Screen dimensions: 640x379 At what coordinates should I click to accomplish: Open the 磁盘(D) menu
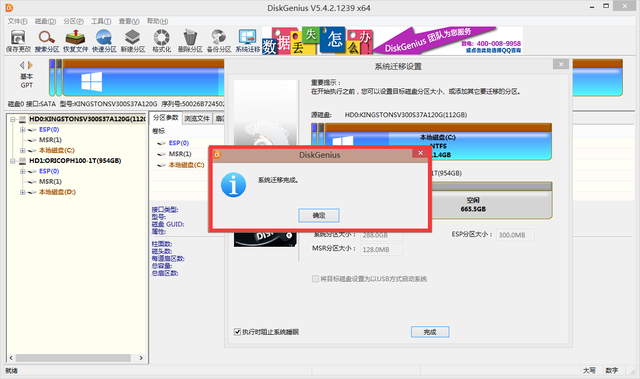(x=45, y=21)
